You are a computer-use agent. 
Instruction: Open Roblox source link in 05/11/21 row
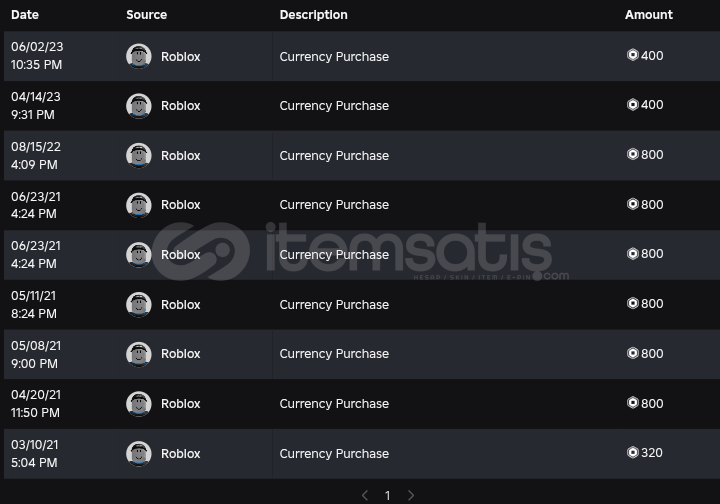tap(180, 304)
